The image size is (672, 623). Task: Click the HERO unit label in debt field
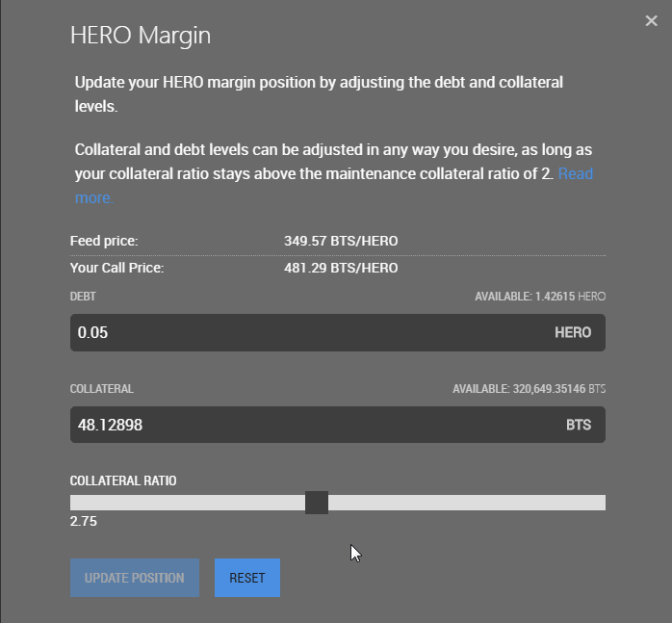pyautogui.click(x=573, y=332)
